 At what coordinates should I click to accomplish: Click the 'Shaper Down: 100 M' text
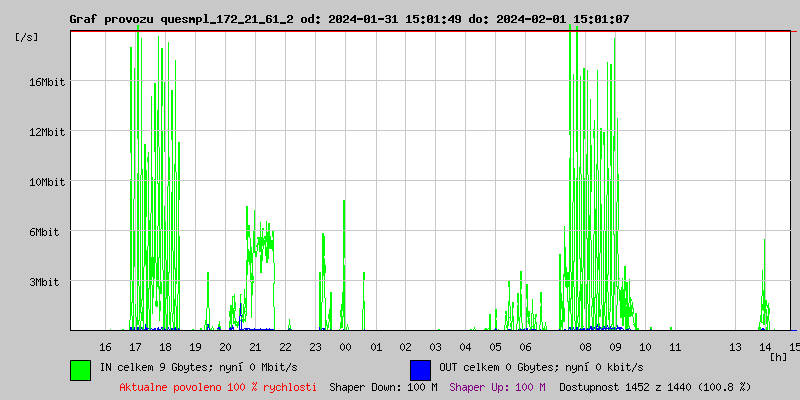(x=383, y=387)
